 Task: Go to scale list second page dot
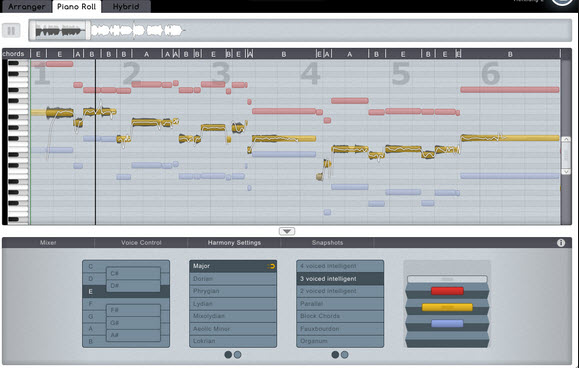tap(238, 355)
